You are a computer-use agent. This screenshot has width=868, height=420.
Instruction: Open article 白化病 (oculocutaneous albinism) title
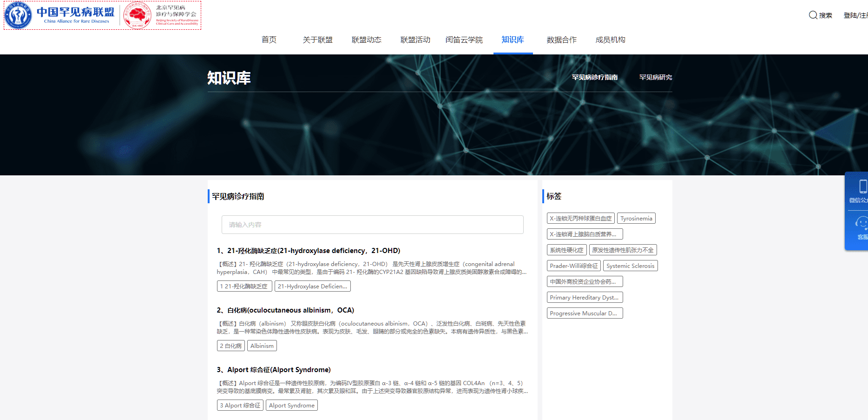285,310
